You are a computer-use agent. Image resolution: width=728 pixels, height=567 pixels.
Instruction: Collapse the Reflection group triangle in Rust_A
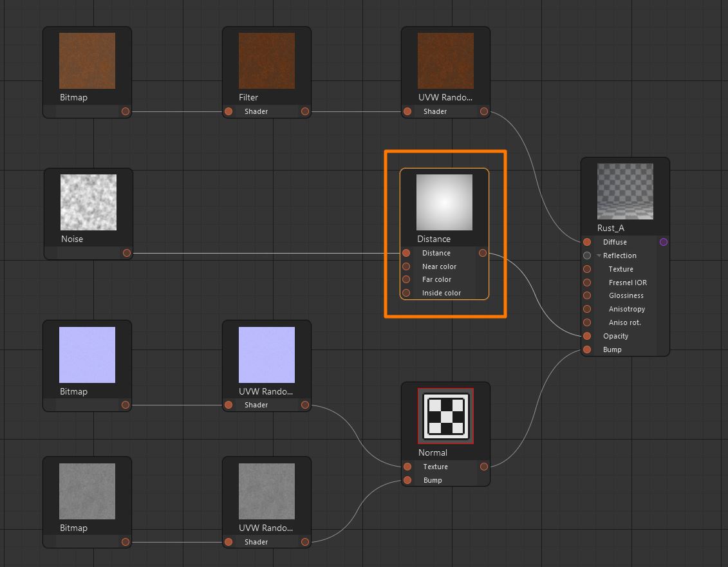coord(599,256)
